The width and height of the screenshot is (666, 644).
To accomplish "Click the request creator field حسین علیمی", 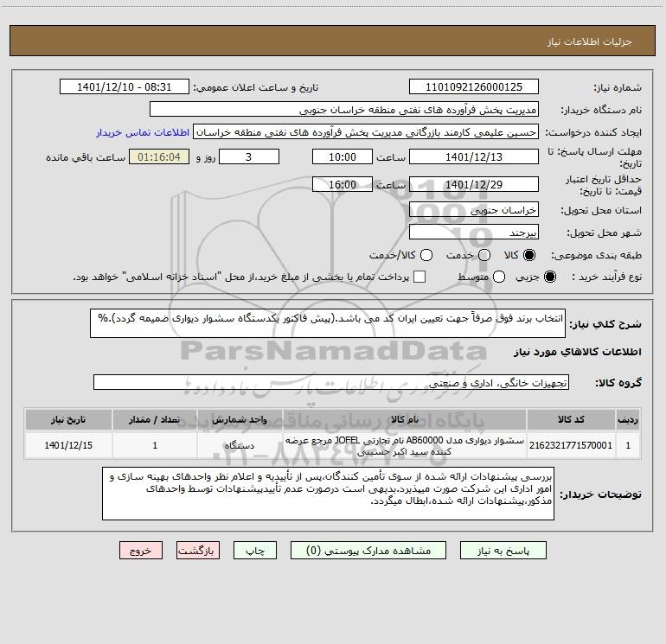I will pos(366,132).
